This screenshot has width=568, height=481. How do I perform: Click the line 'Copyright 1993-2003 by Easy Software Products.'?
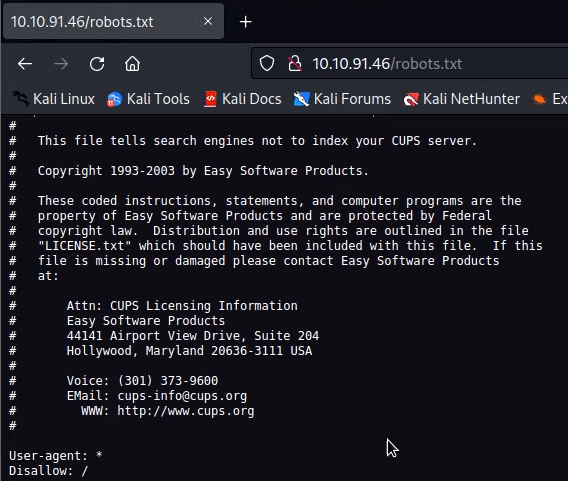point(203,171)
